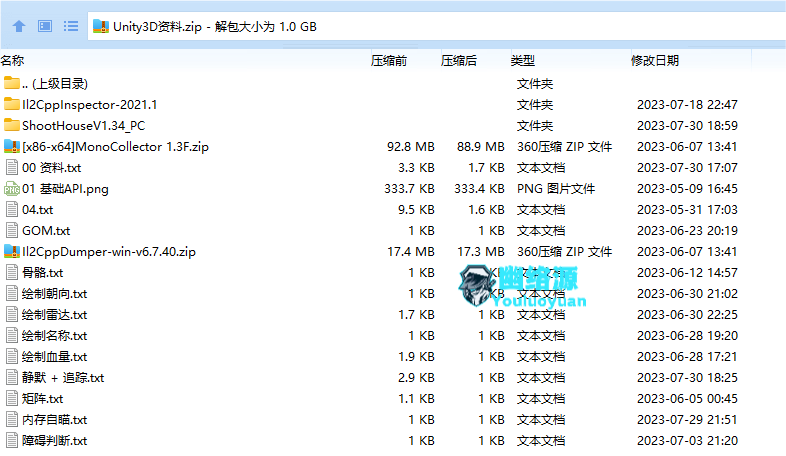This screenshot has height=456, width=786.
Task: Sort by the 压缩前 column header
Action: pos(389,61)
